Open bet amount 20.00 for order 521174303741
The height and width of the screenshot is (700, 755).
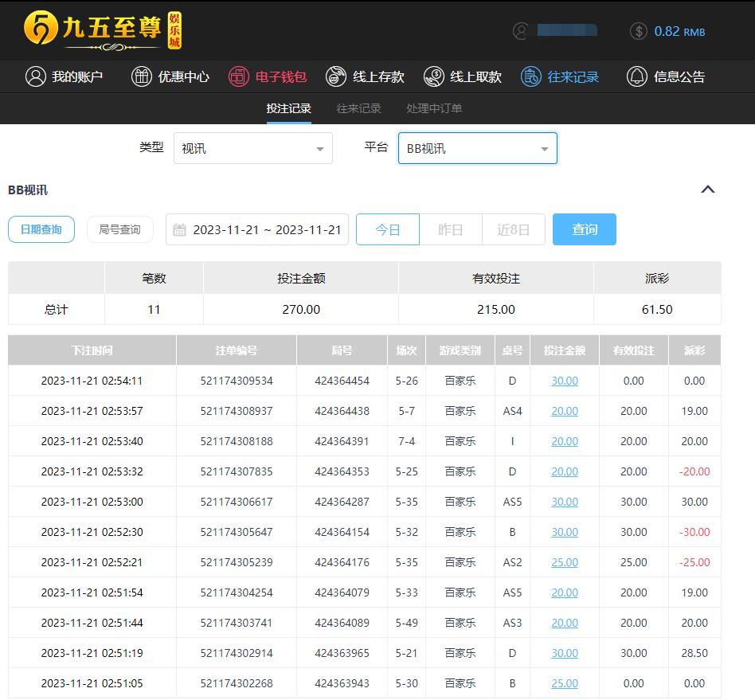[x=565, y=623]
